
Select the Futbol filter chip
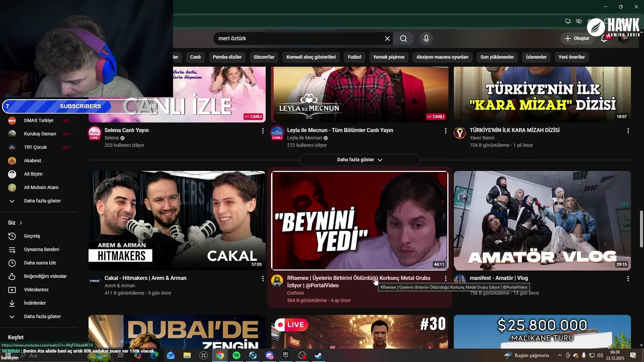(x=355, y=57)
